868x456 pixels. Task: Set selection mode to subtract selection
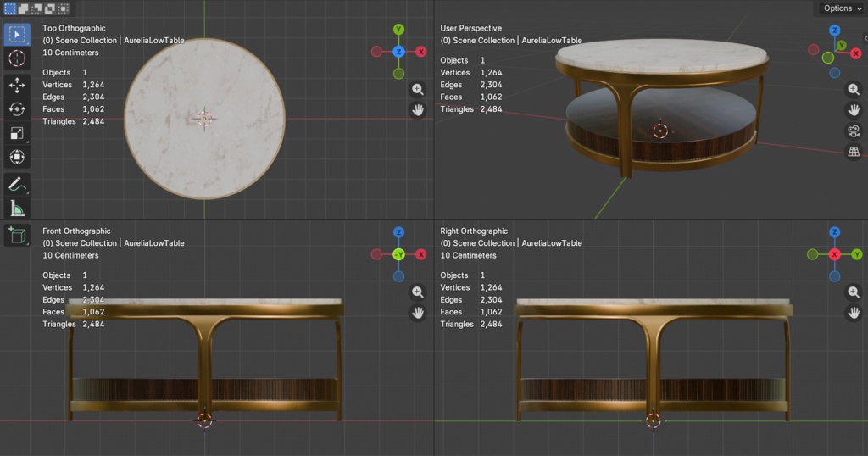[36, 8]
